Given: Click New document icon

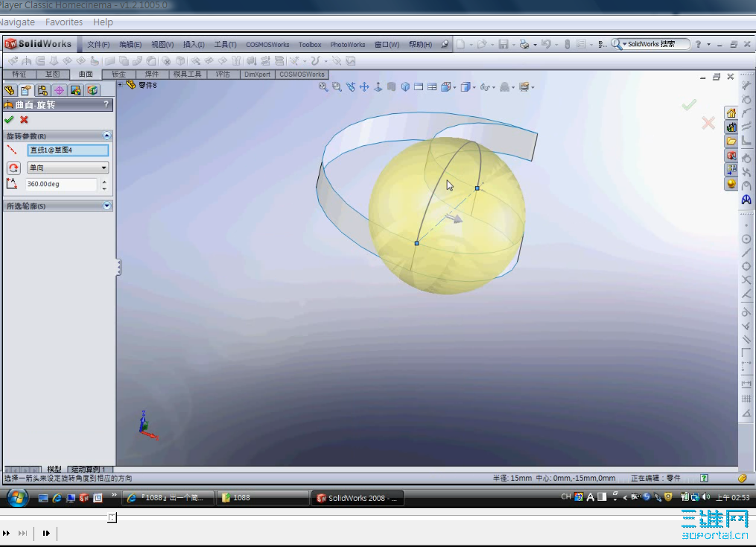Looking at the screenshot, I should click(461, 45).
